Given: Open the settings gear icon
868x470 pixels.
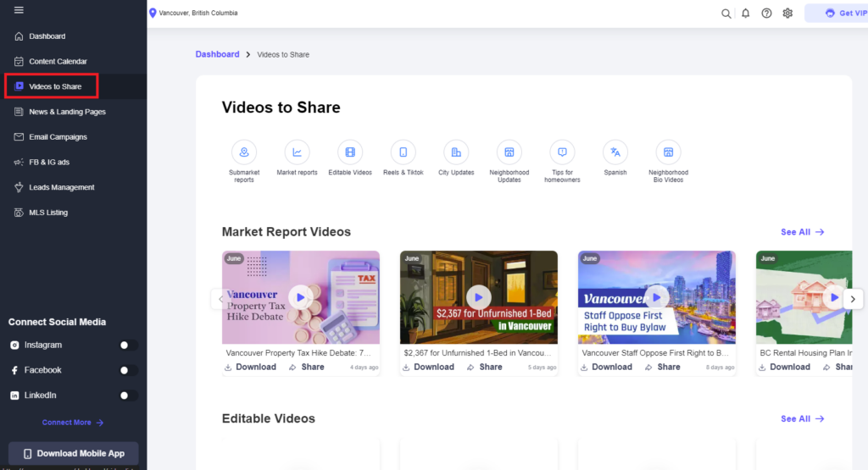Looking at the screenshot, I should 787,14.
